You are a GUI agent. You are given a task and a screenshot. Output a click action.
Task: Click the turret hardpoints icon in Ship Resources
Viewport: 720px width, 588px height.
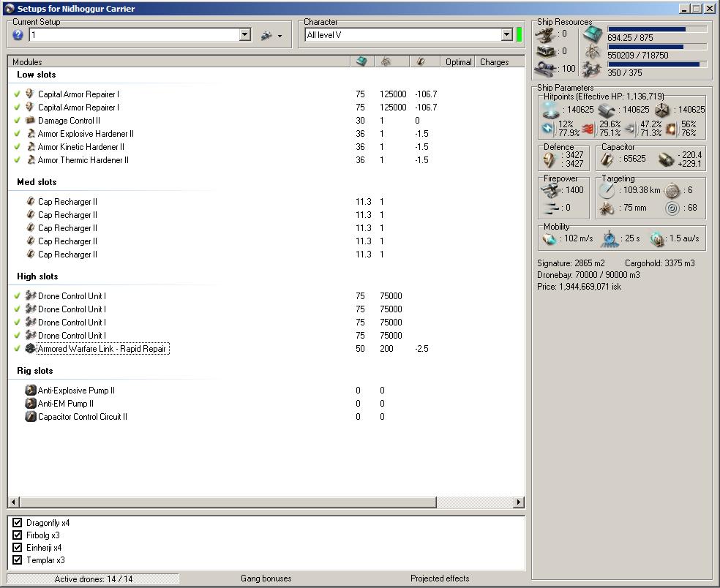coord(545,34)
